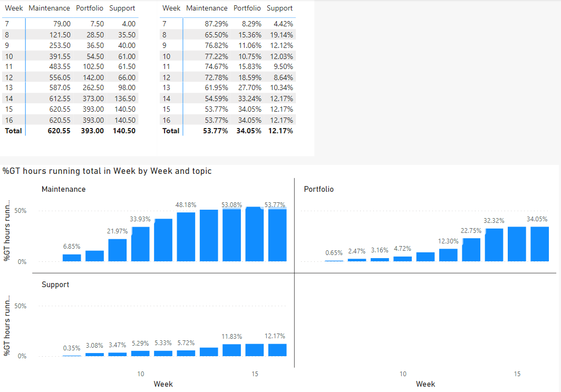Click Week axis title under Support chart
This screenshot has width=561, height=392.
pyautogui.click(x=163, y=384)
